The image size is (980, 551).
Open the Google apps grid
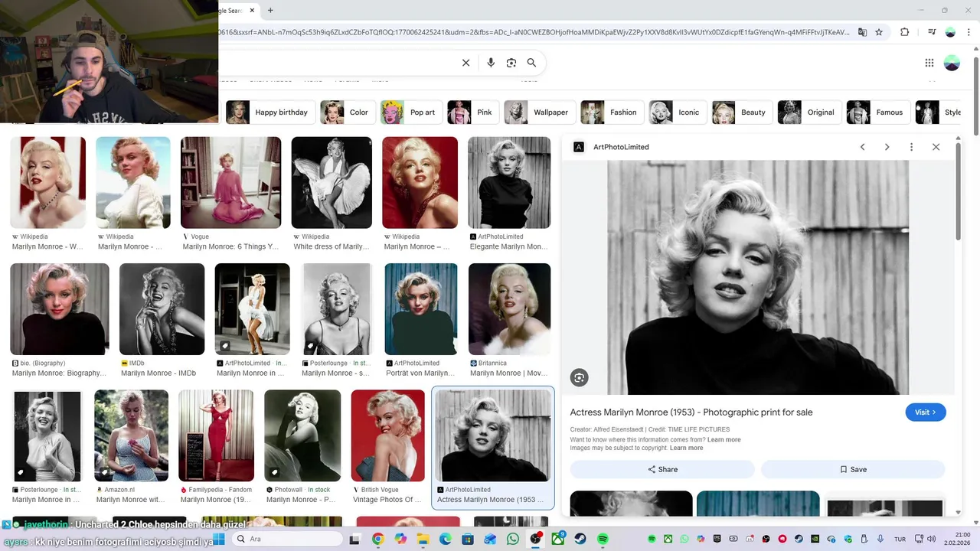click(929, 63)
